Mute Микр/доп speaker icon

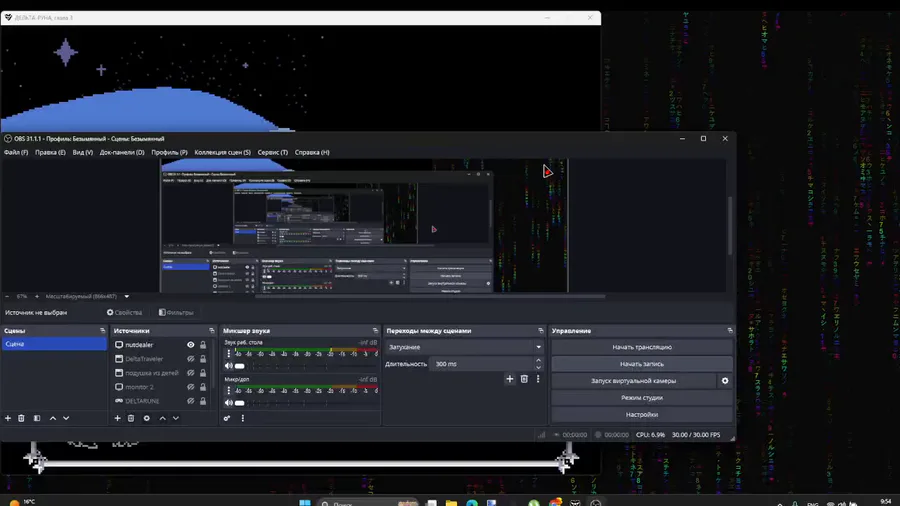(x=228, y=403)
